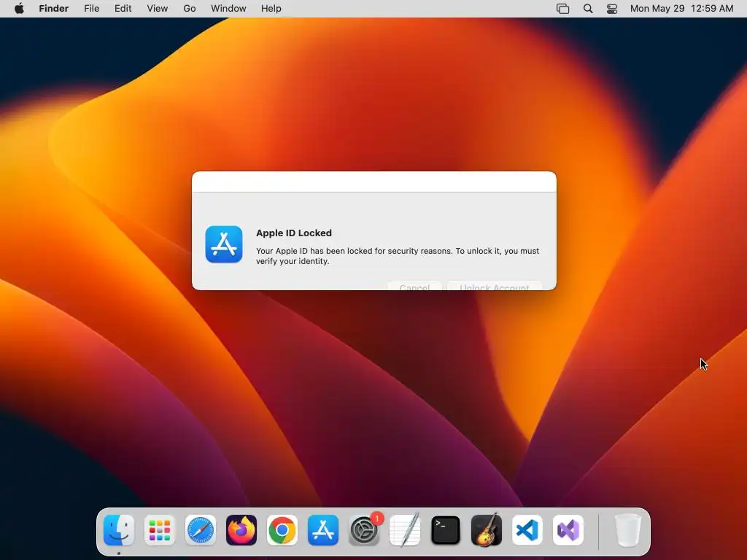The image size is (747, 560).
Task: Open Visual Studio (purple) from the Dock
Action: pyautogui.click(x=568, y=530)
